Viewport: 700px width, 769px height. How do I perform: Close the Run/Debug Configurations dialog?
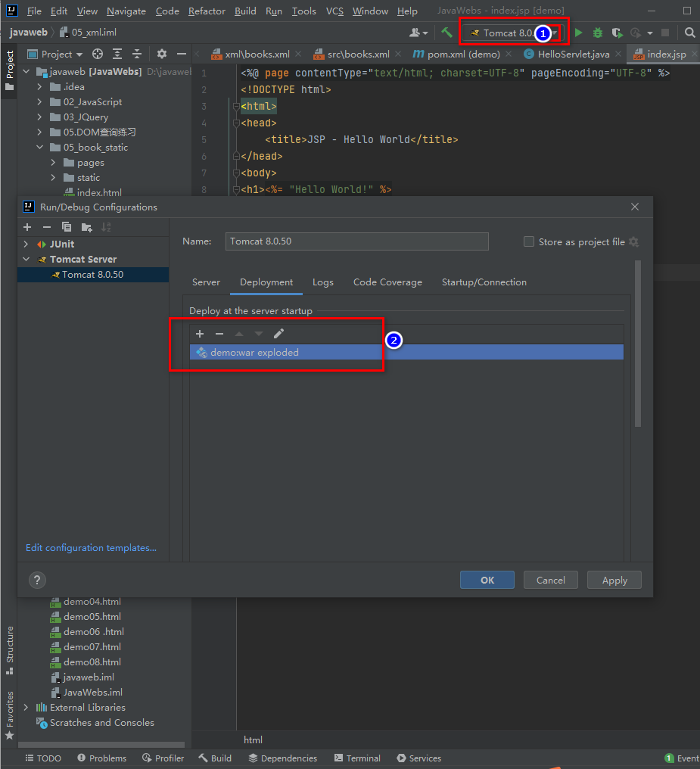635,207
